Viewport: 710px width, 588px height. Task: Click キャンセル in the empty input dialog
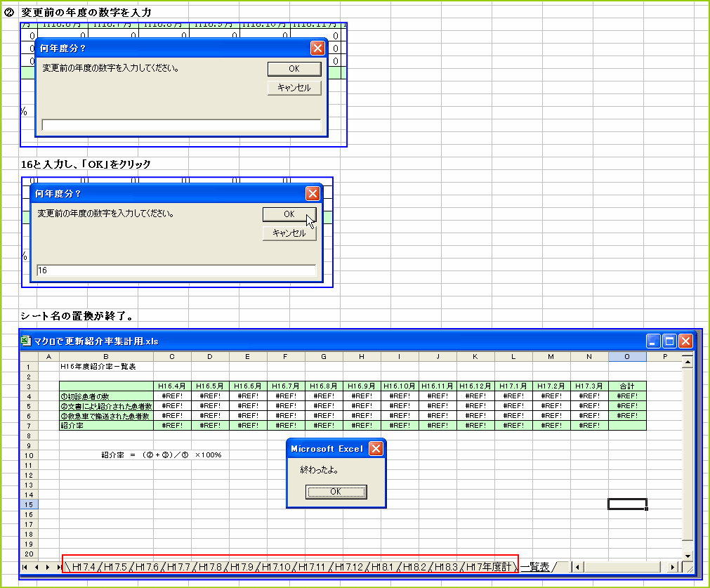coord(294,88)
